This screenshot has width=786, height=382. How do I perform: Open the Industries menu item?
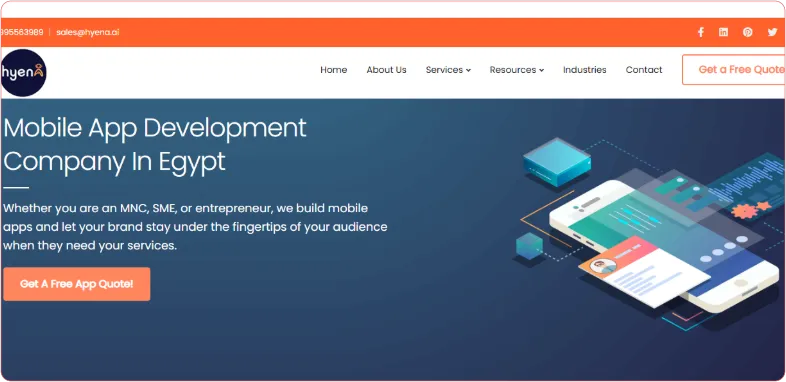click(584, 70)
